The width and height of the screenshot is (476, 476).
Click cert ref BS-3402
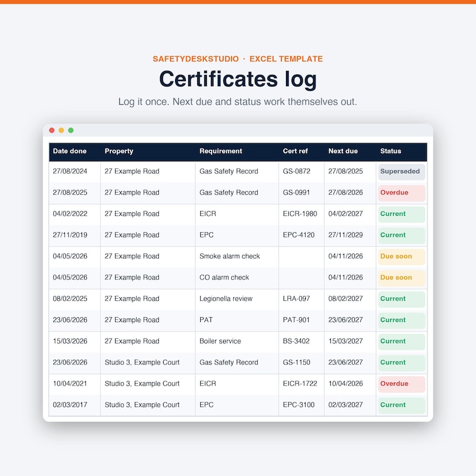point(296,342)
